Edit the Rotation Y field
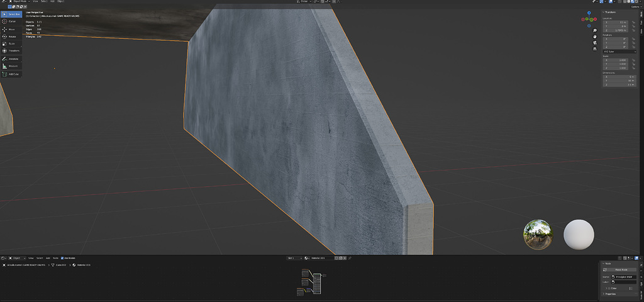This screenshot has width=644, height=302. 615,43
